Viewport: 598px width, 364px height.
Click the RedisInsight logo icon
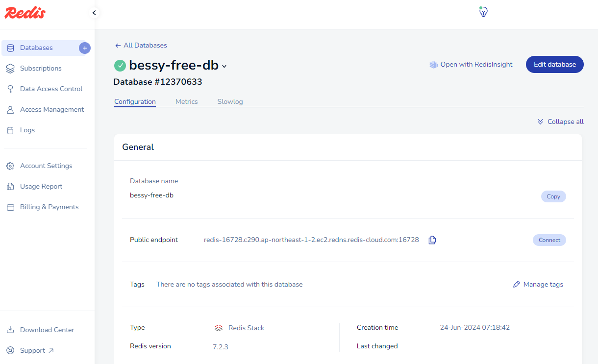point(433,65)
